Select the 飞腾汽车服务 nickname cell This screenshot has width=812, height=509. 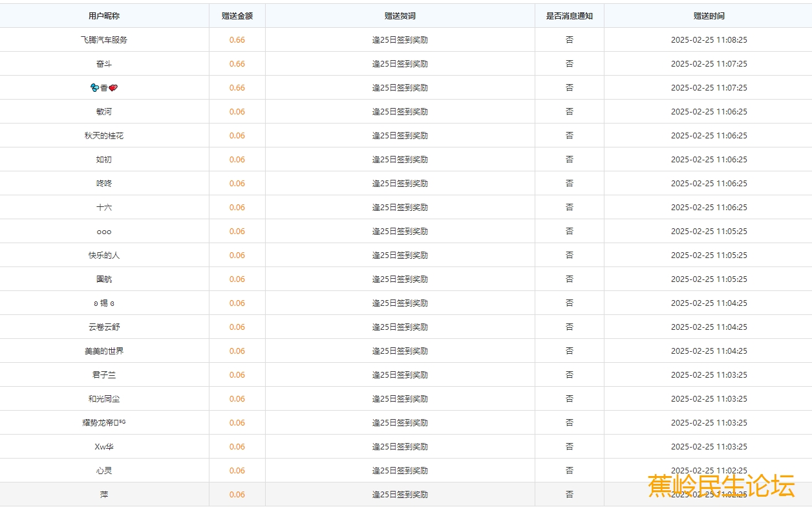104,40
